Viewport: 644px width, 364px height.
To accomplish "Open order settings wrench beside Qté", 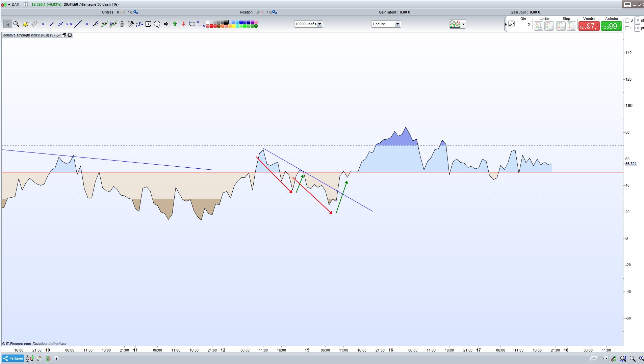I will 511,24.
